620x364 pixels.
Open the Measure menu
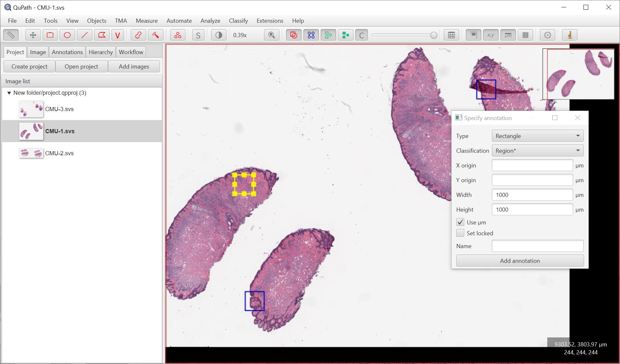click(147, 20)
